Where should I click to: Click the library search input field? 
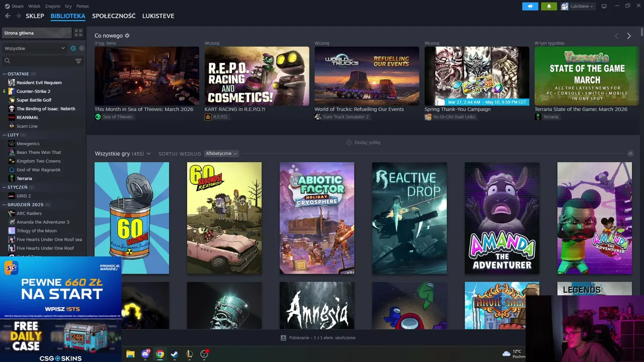click(x=42, y=61)
